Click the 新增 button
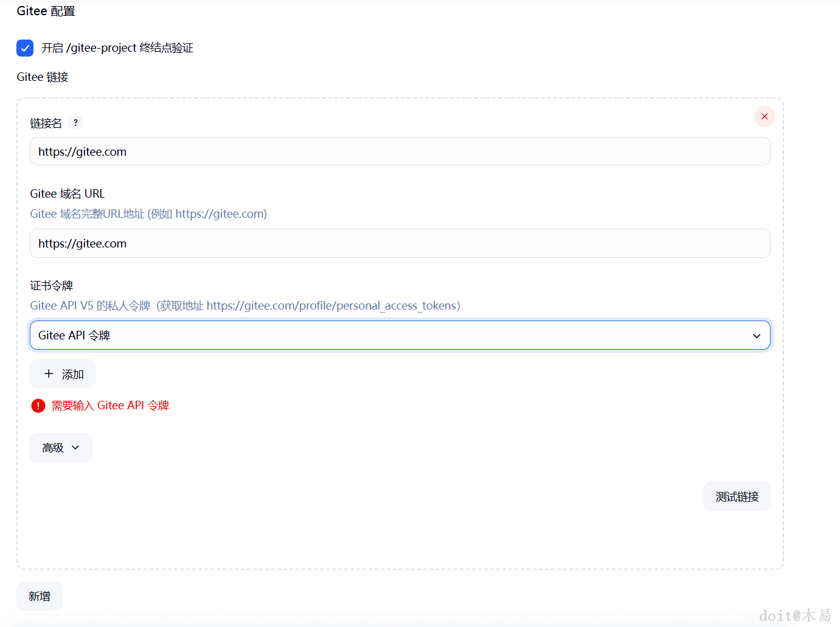This screenshot has width=840, height=627. point(40,596)
